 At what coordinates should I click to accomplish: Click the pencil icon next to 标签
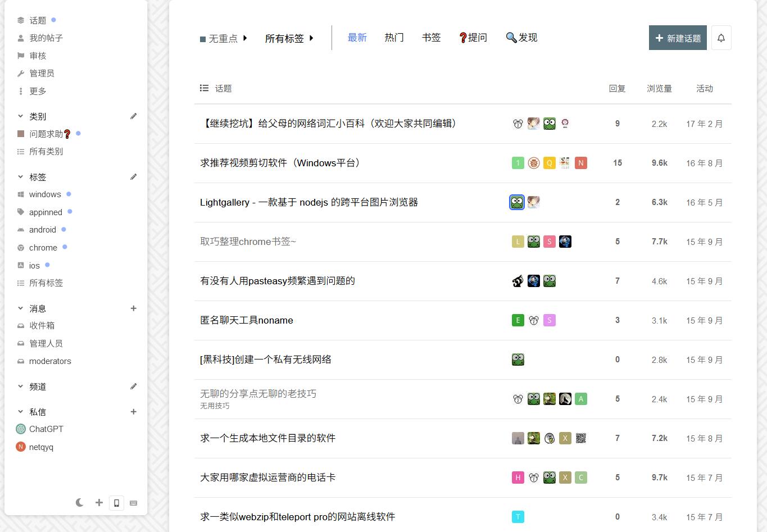[133, 177]
